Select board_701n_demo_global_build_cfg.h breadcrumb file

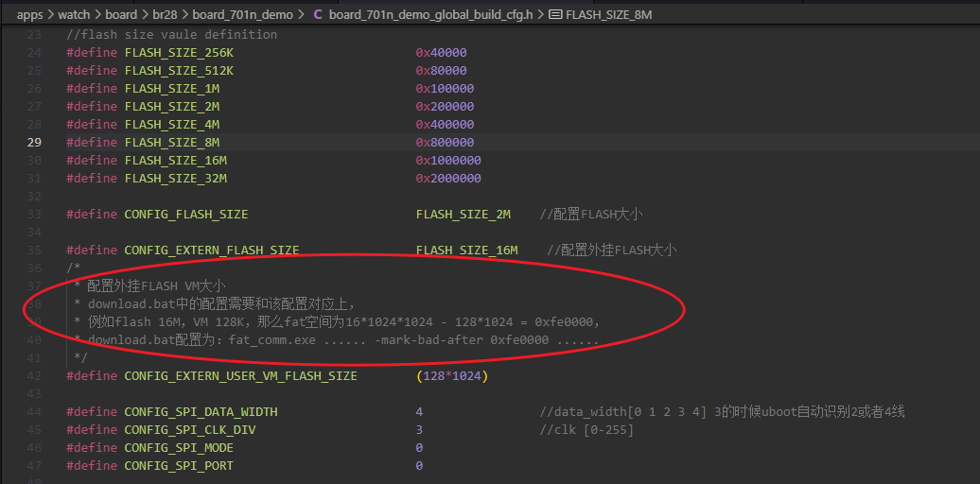point(430,14)
